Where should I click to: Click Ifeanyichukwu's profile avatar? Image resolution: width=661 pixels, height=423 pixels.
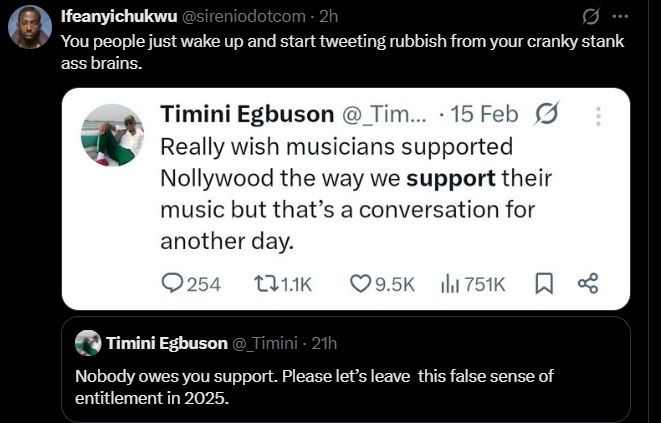point(30,27)
